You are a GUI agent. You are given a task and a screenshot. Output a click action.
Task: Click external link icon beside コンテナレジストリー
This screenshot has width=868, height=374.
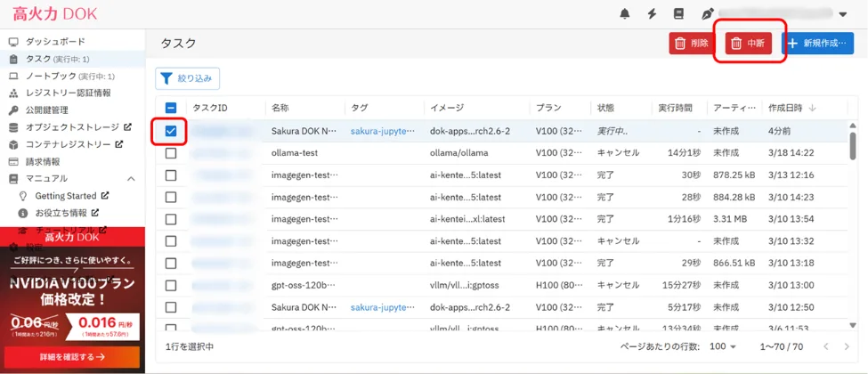[118, 144]
